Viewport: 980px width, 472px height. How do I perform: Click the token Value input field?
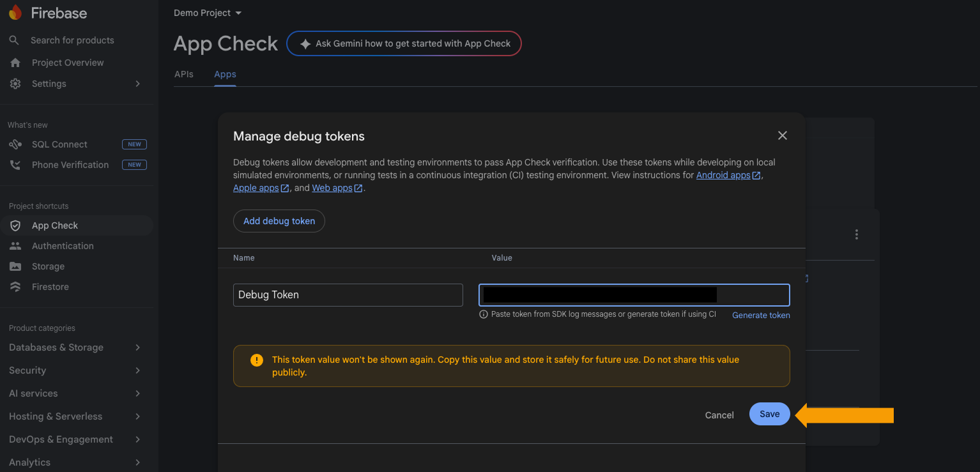point(634,295)
